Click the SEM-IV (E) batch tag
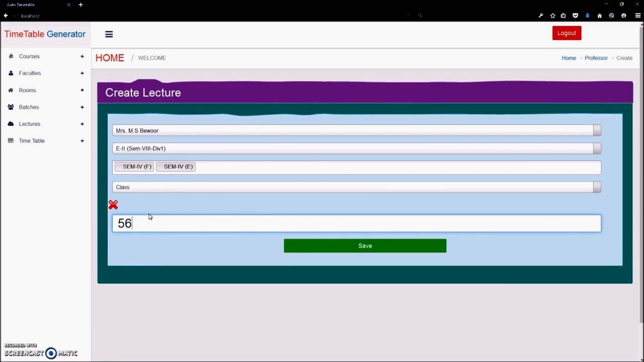 click(x=176, y=166)
